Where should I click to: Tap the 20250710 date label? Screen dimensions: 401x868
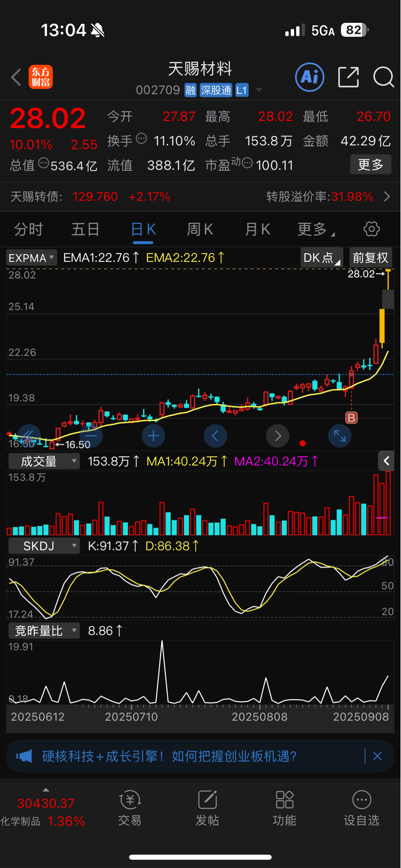pos(131,717)
